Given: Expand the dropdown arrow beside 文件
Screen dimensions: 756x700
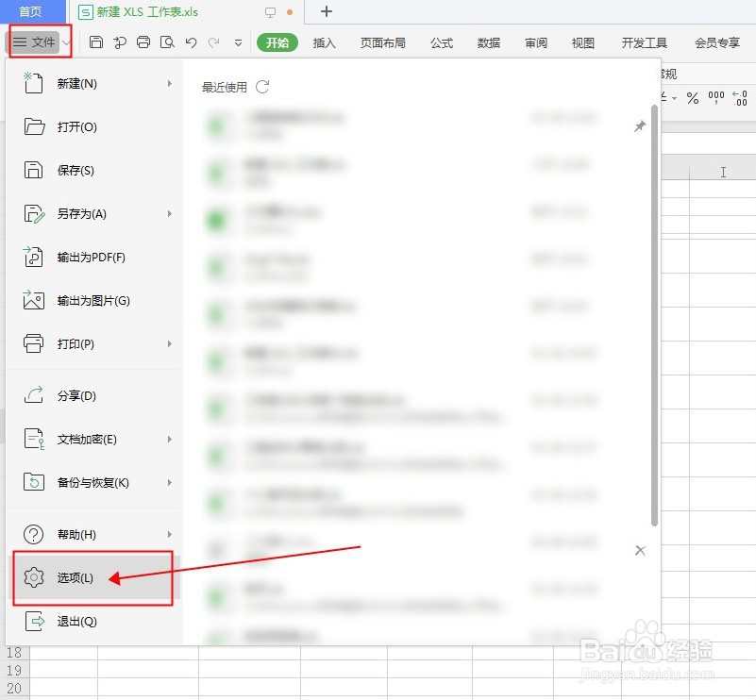Looking at the screenshot, I should (66, 42).
